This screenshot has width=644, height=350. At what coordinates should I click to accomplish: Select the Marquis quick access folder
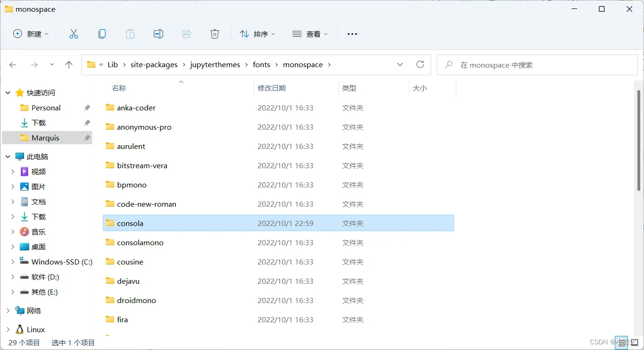(47, 138)
